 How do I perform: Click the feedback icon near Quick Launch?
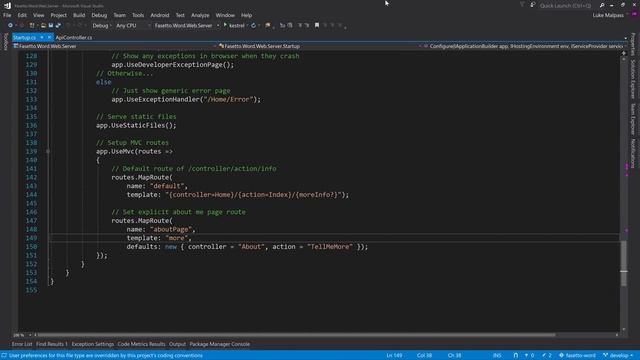(533, 5)
